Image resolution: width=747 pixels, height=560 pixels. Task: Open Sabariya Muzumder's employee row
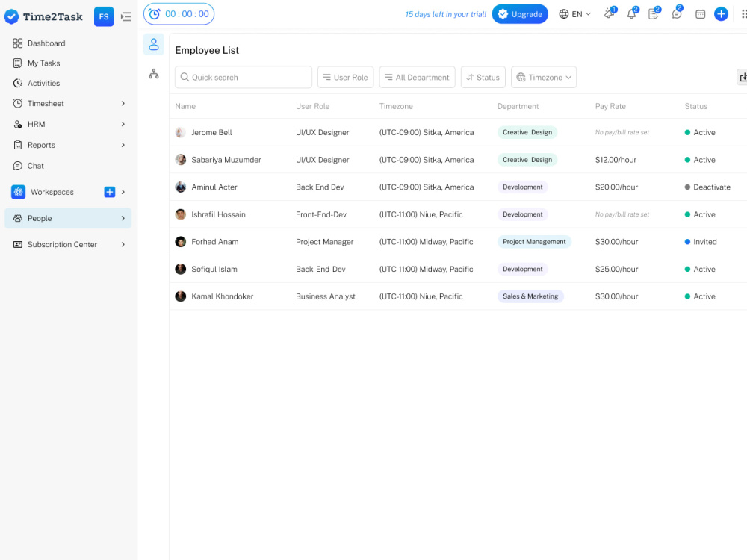(458, 160)
